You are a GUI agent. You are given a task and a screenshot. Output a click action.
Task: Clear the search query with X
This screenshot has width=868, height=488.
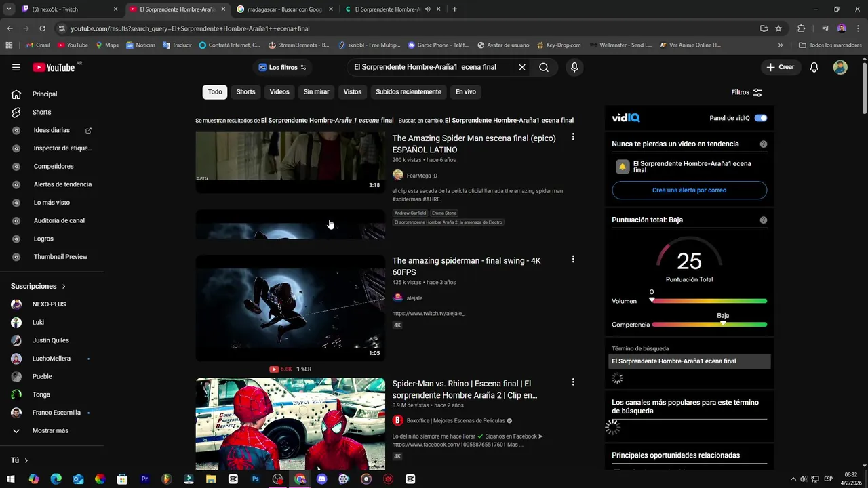pyautogui.click(x=522, y=67)
